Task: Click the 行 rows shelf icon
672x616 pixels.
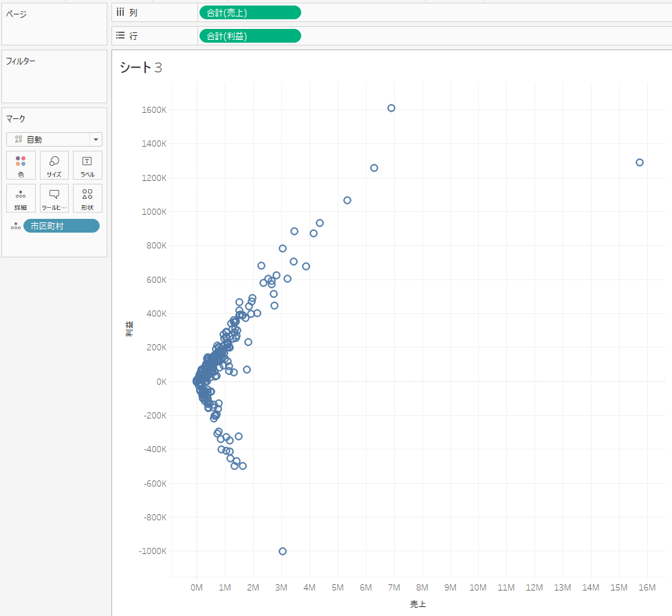Action: (x=120, y=36)
